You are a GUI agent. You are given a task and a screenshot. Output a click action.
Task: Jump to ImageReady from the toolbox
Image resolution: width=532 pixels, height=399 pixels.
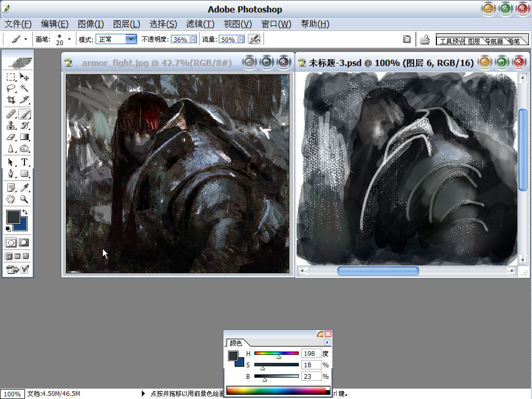coord(12,270)
